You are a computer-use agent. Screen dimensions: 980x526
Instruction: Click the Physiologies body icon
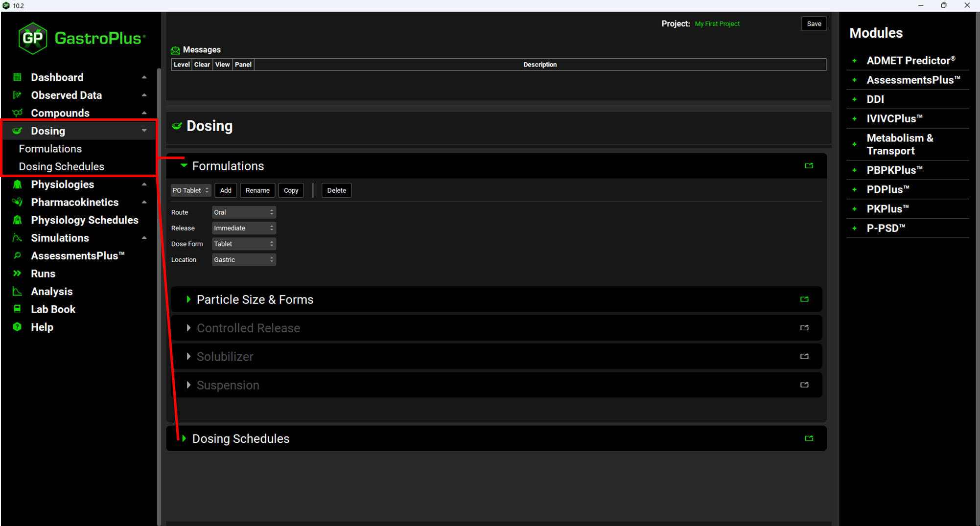(18, 184)
